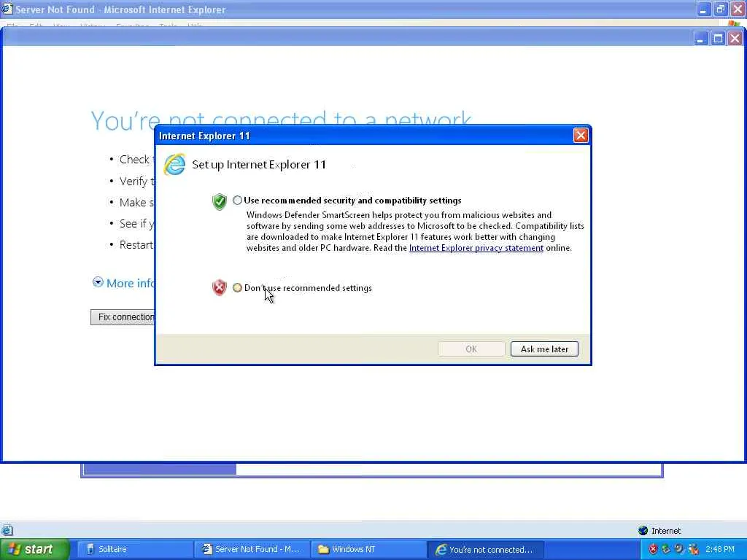Click the 'Fix connection' button behind dialog

[x=123, y=317]
